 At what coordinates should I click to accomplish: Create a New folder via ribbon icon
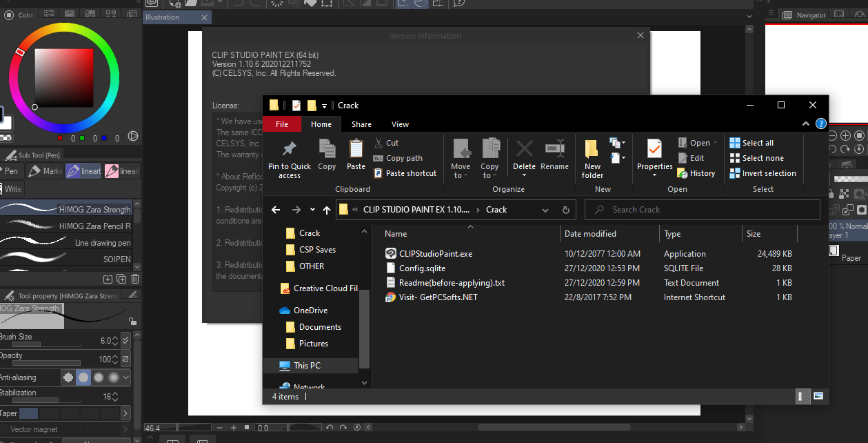[x=592, y=149]
